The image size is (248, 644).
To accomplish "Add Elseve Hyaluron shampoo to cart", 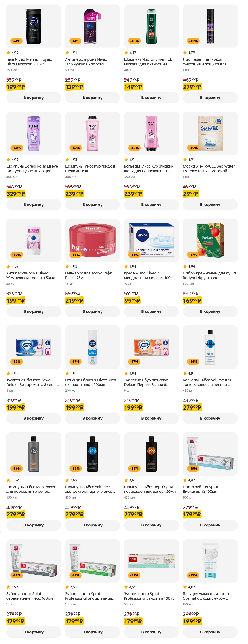I will point(34,204).
